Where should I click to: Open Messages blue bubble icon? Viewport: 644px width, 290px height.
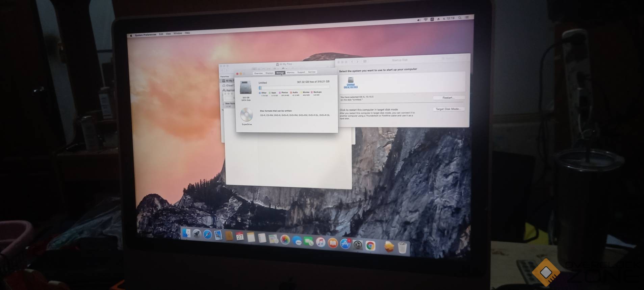(x=297, y=241)
